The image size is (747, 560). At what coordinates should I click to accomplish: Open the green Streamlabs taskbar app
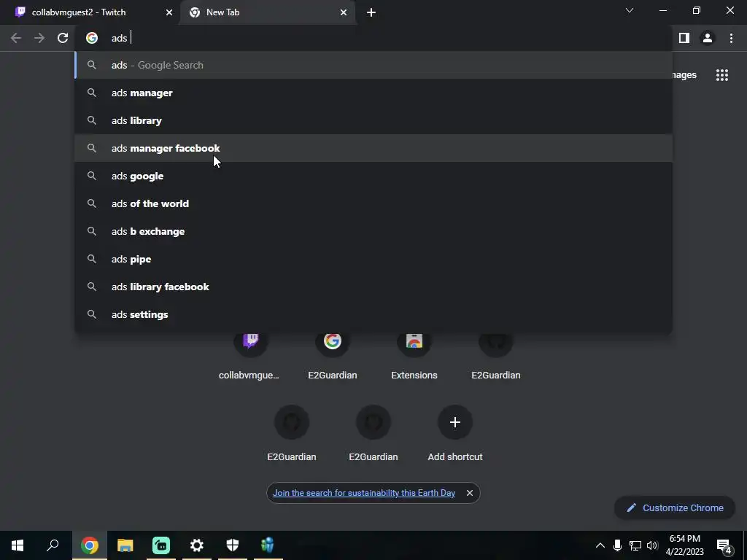(x=161, y=545)
